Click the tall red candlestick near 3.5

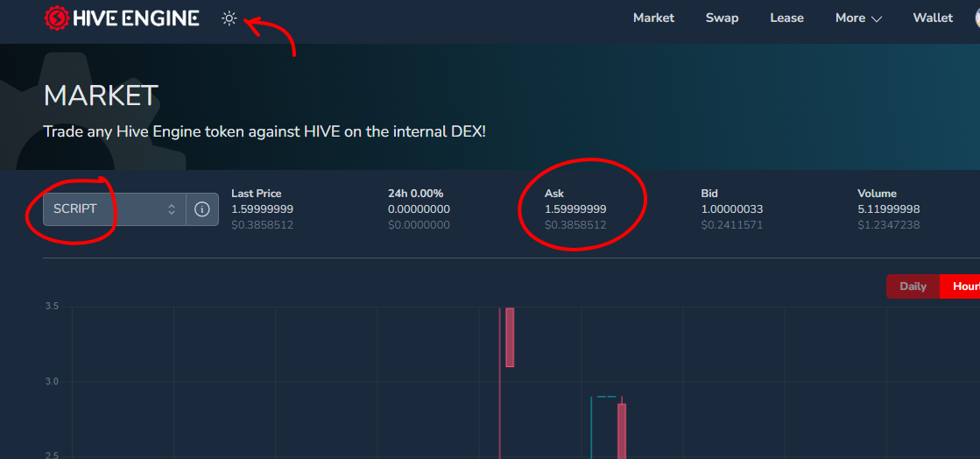[x=510, y=337]
